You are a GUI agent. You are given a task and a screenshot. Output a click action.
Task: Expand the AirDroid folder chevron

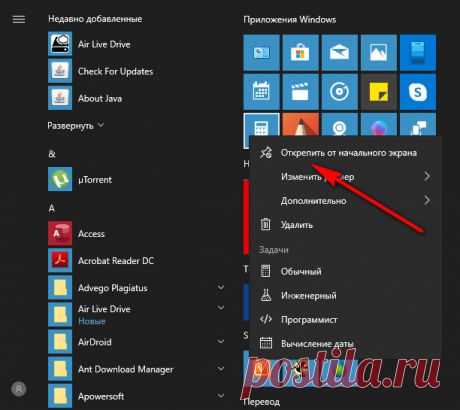click(221, 341)
